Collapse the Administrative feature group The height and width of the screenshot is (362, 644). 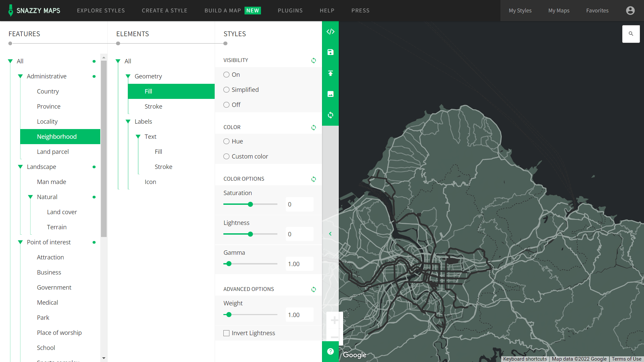click(20, 76)
